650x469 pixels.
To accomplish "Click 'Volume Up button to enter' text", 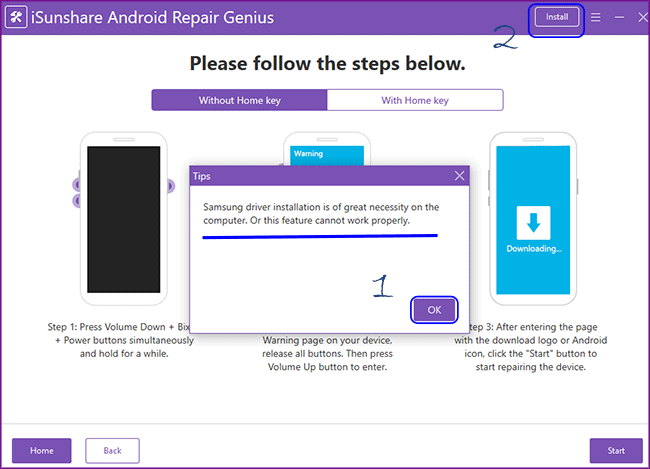I will (x=327, y=367).
